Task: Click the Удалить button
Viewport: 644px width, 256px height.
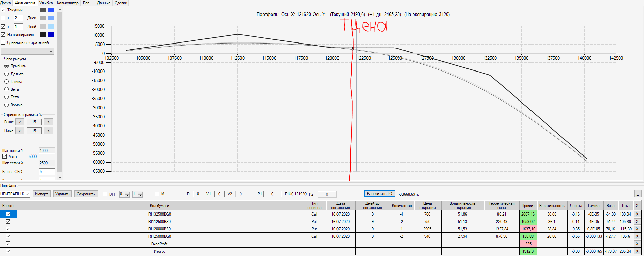Action: click(62, 194)
